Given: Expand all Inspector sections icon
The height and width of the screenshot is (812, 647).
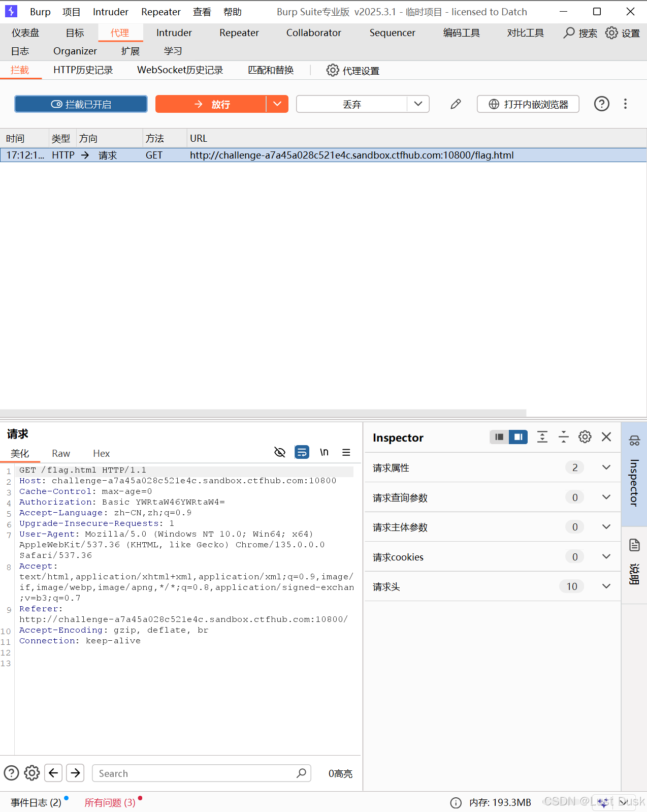Looking at the screenshot, I should tap(542, 437).
